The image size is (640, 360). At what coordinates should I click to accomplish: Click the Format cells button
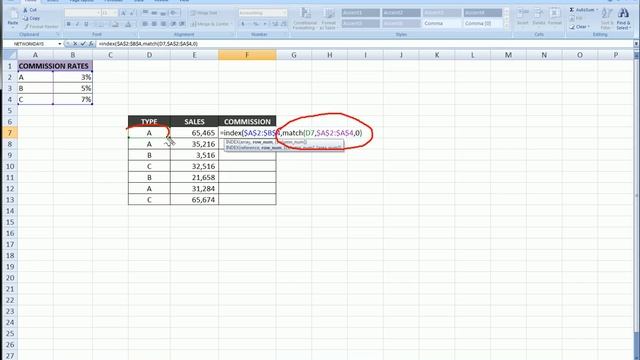(554, 17)
